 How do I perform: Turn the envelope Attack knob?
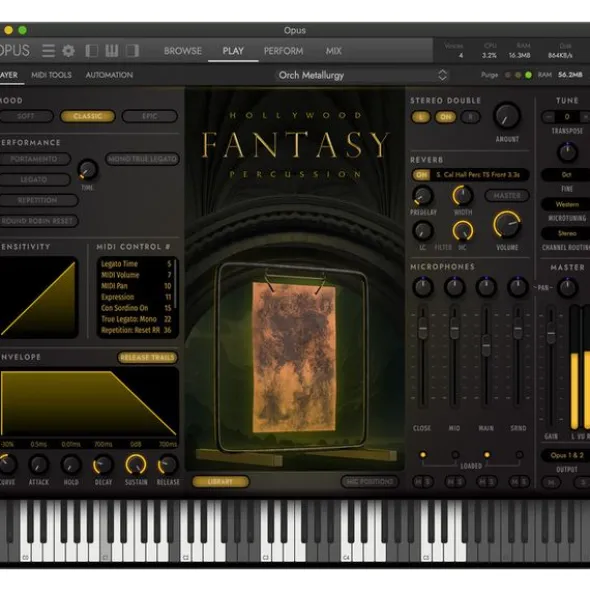pos(39,465)
